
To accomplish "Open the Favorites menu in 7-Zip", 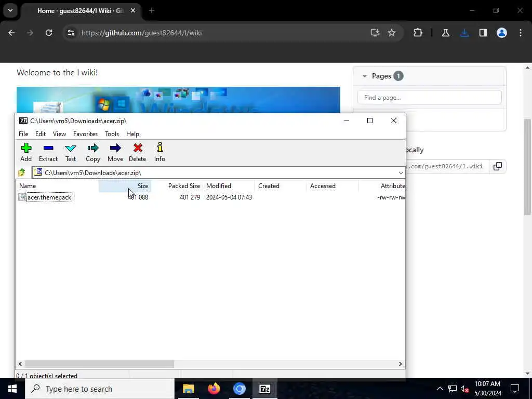I will pos(86,134).
